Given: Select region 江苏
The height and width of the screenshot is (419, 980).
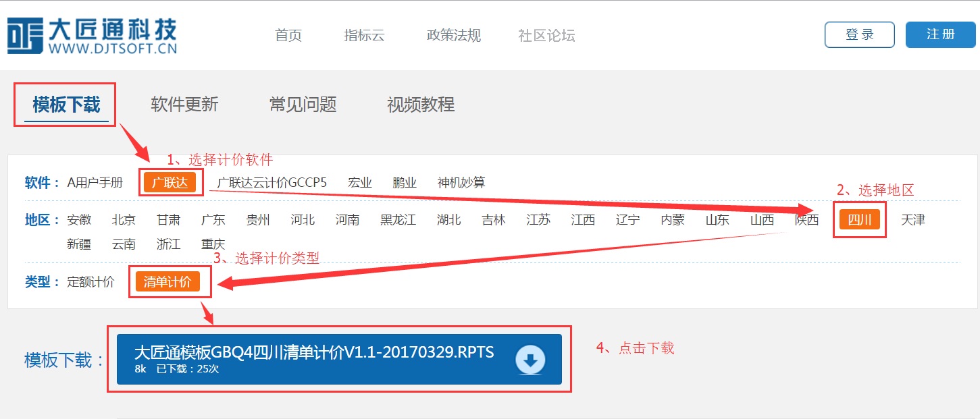Looking at the screenshot, I should [538, 219].
